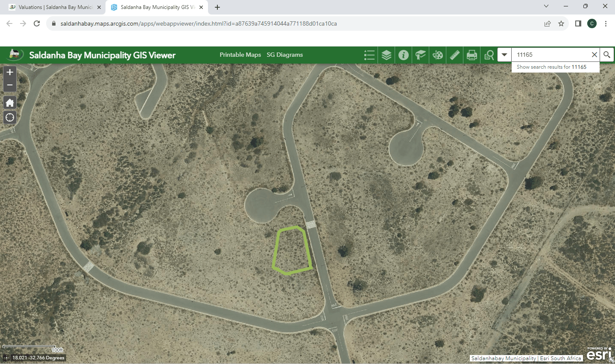615x364 pixels.
Task: Go back to the previous page
Action: click(x=9, y=23)
